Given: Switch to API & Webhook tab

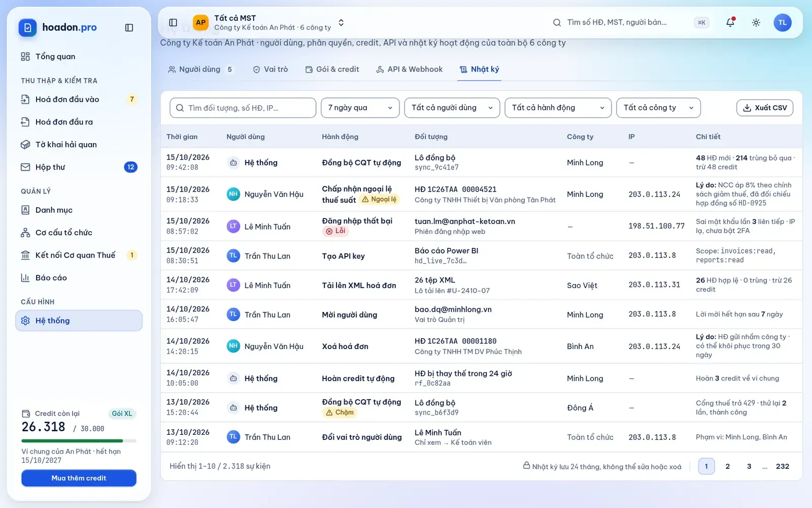Looking at the screenshot, I should click(409, 69).
